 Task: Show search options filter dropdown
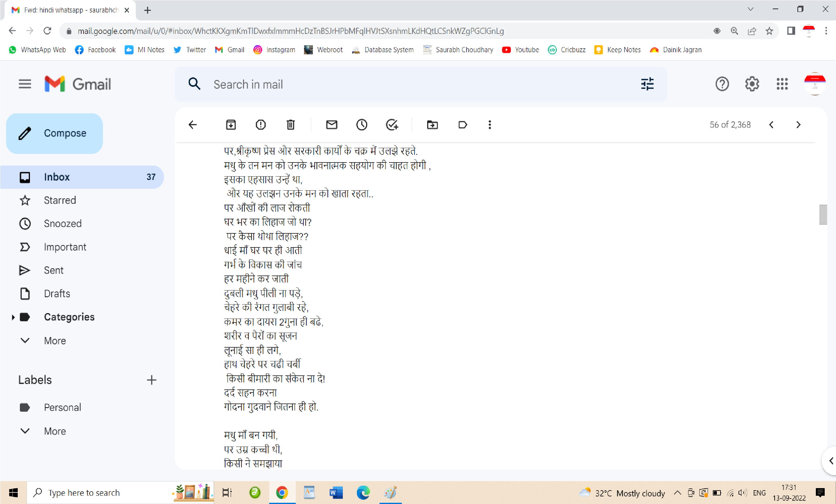tap(647, 84)
